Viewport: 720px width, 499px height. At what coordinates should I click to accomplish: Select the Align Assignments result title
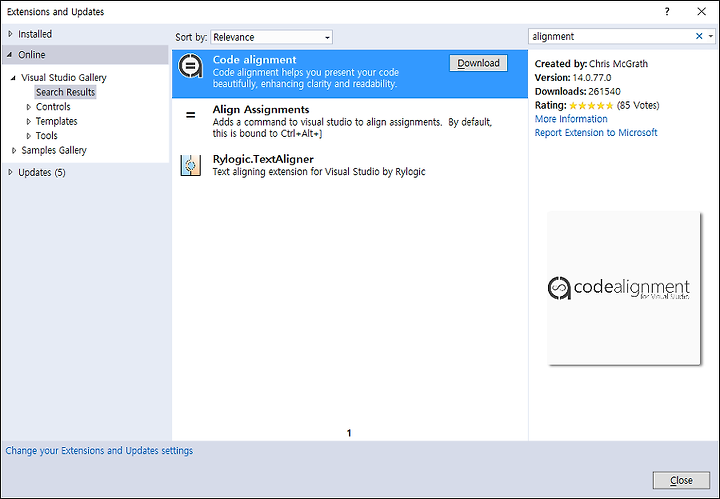[261, 110]
